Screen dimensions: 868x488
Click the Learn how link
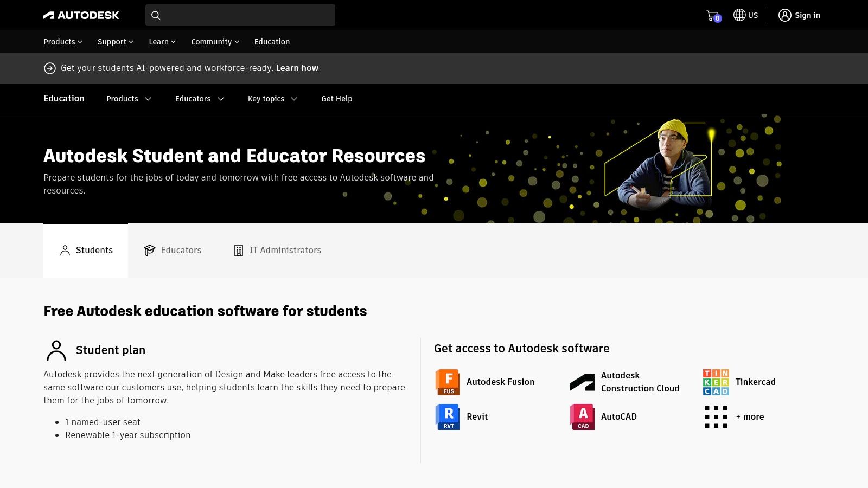[x=297, y=68]
